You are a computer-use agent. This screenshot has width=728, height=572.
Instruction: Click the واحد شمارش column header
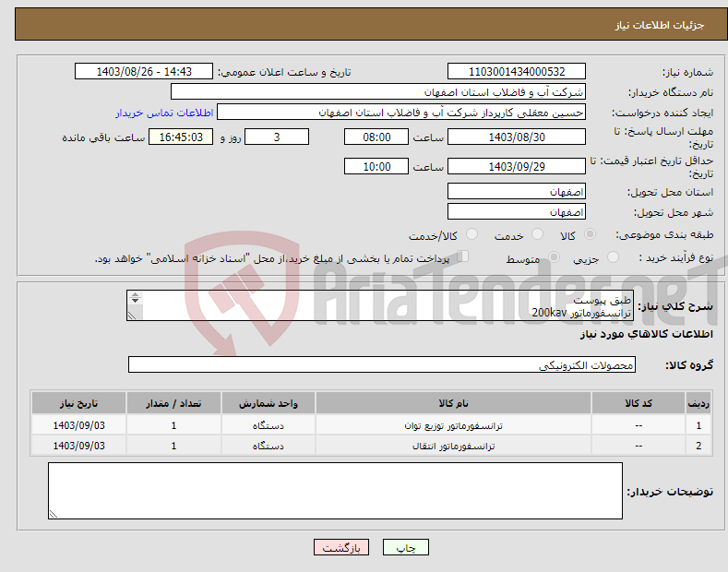point(268,403)
